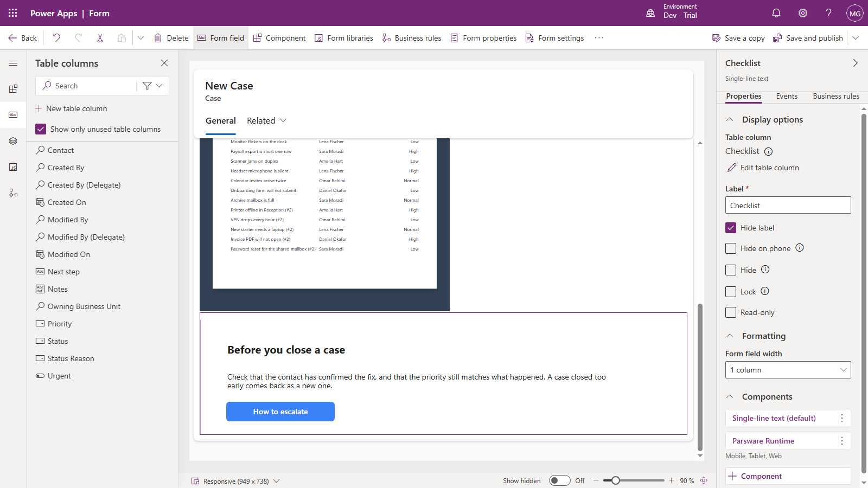Switch to the Events tab
This screenshot has width=868, height=488.
pos(787,96)
